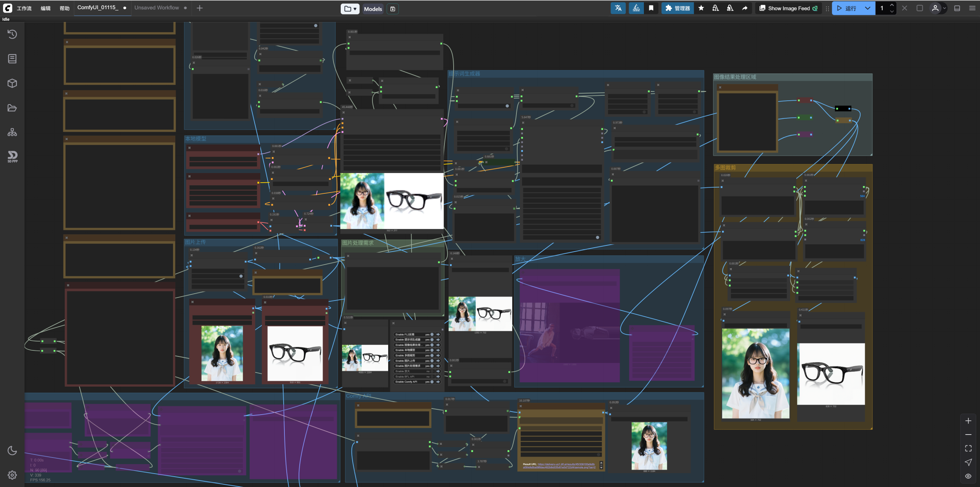This screenshot has width=980, height=487.
Task: Switch to the Unsaved Workflow tab
Action: click(x=157, y=8)
